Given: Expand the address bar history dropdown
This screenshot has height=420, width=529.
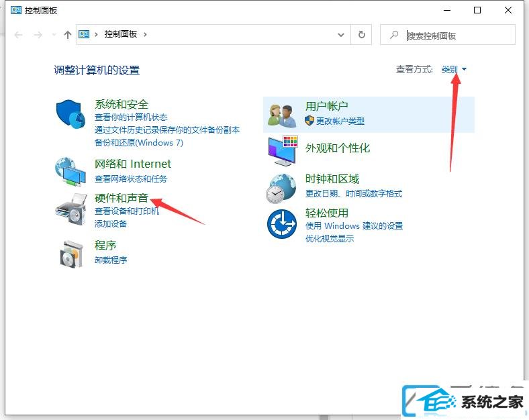Looking at the screenshot, I should pyautogui.click(x=341, y=35).
